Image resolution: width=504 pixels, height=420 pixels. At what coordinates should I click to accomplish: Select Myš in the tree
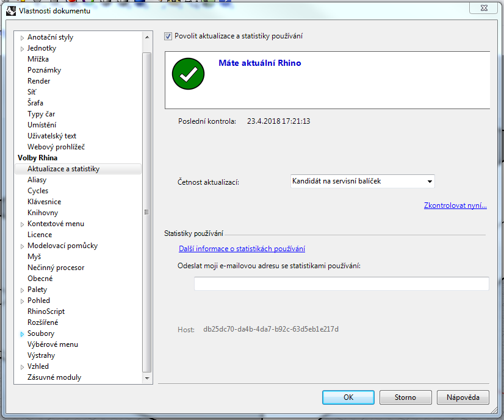[x=34, y=257]
